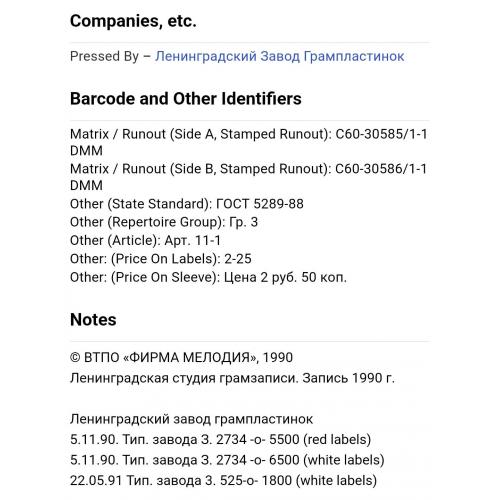Click the DMM text under Side B runout
The width and height of the screenshot is (500, 500).
point(86,186)
